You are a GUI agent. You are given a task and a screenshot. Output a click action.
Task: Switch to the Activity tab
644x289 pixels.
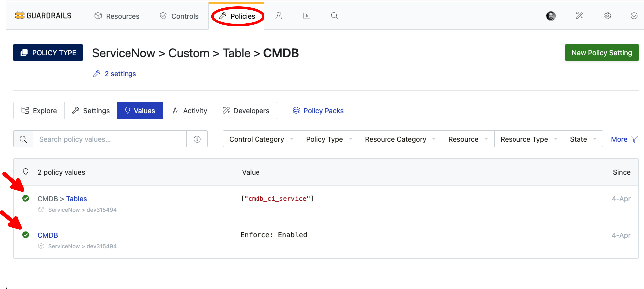189,110
